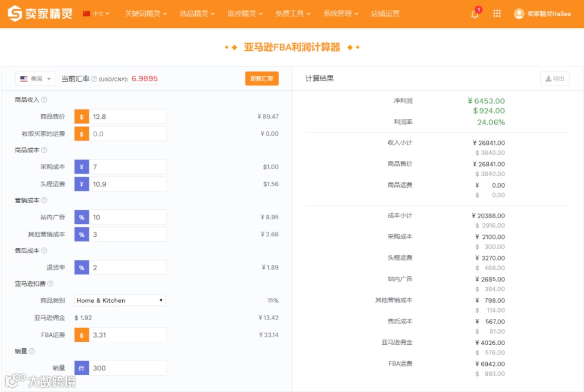The image size is (584, 392).
Task: Click help icon beside 商品收入
Action: coord(44,100)
